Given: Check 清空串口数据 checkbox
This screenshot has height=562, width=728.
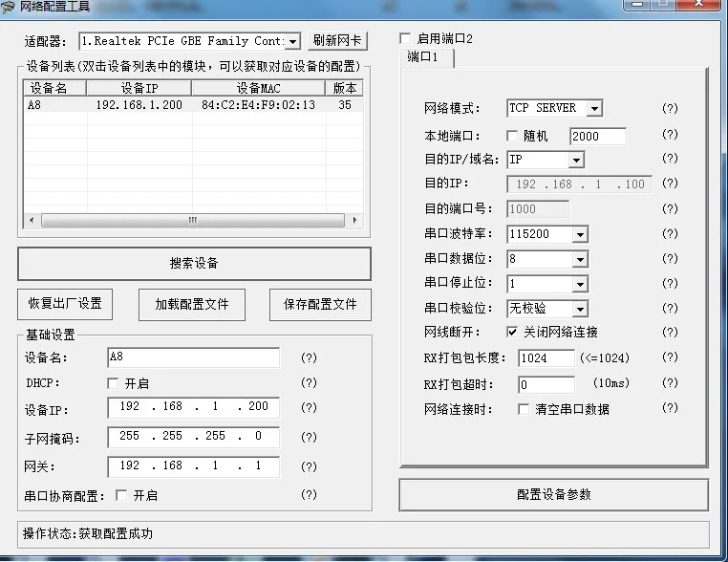Looking at the screenshot, I should pyautogui.click(x=524, y=409).
